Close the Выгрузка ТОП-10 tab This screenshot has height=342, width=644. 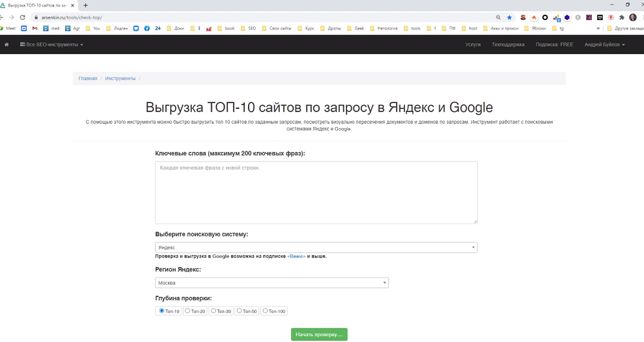(x=72, y=5)
